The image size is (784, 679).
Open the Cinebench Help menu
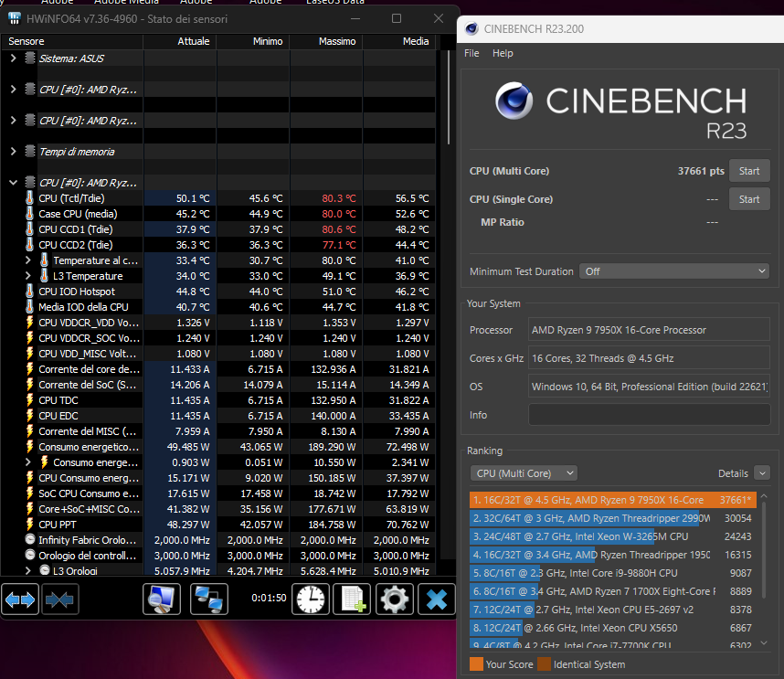click(503, 53)
